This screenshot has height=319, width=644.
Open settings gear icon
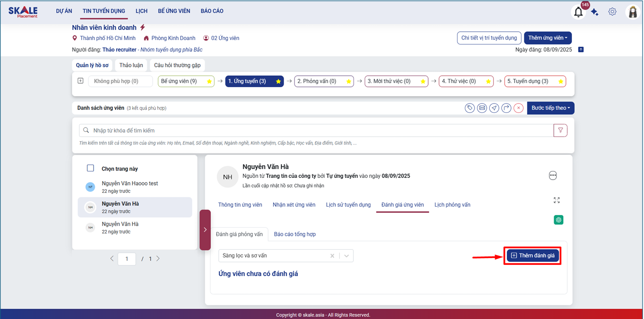[x=612, y=12]
